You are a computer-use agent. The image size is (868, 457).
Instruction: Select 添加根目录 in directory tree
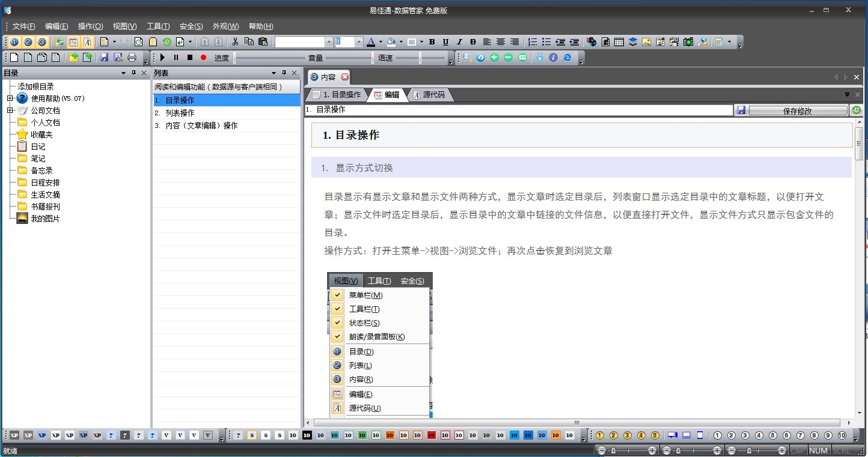point(35,86)
